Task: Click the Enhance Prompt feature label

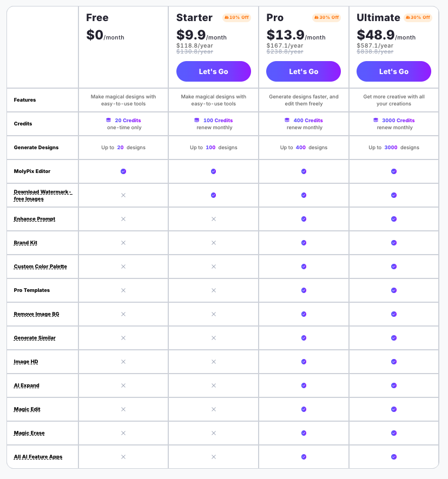Action: pyautogui.click(x=35, y=219)
